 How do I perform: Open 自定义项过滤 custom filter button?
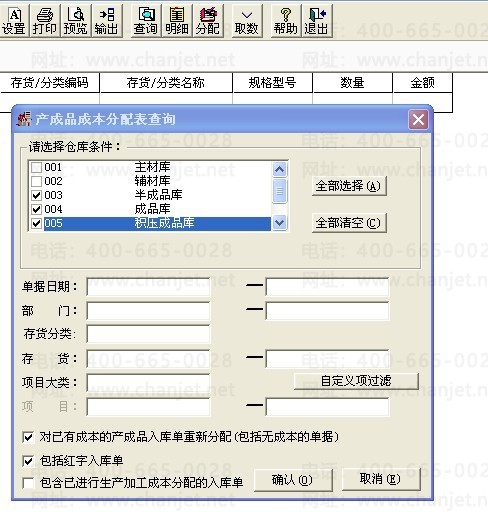tap(356, 381)
